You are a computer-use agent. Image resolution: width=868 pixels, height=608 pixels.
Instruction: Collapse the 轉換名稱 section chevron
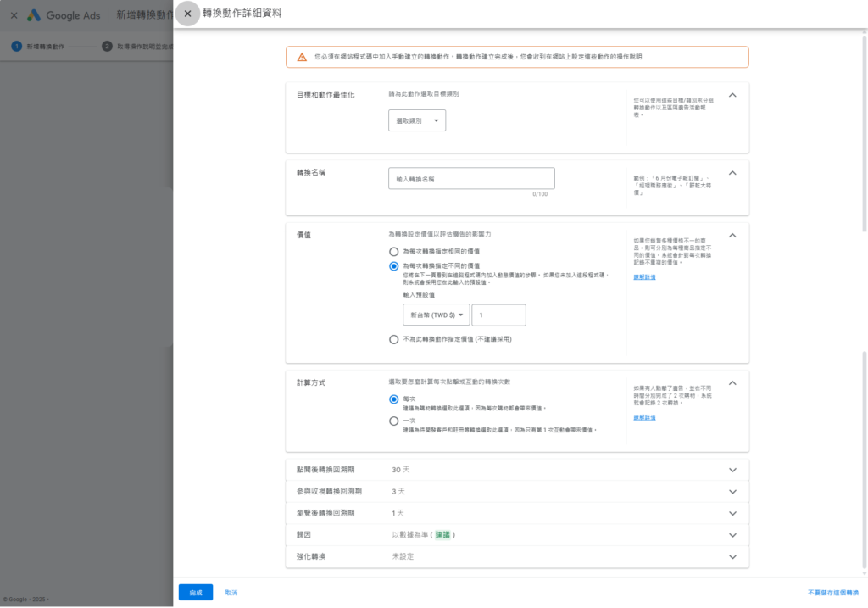tap(732, 173)
